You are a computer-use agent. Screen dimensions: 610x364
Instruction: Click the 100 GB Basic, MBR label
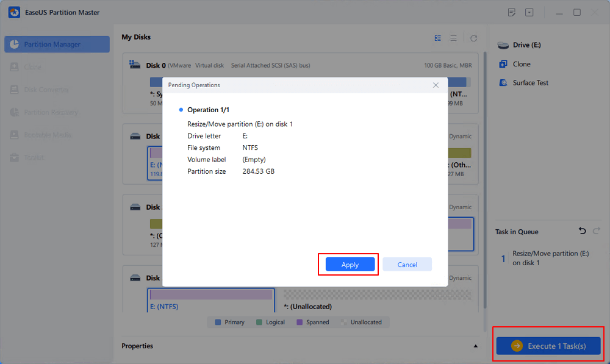(x=448, y=65)
